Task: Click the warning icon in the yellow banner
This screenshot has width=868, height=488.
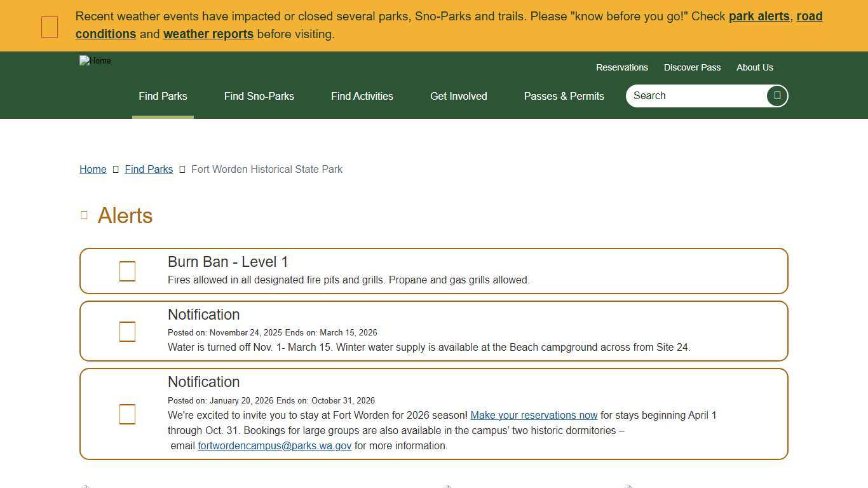Action: click(x=50, y=27)
